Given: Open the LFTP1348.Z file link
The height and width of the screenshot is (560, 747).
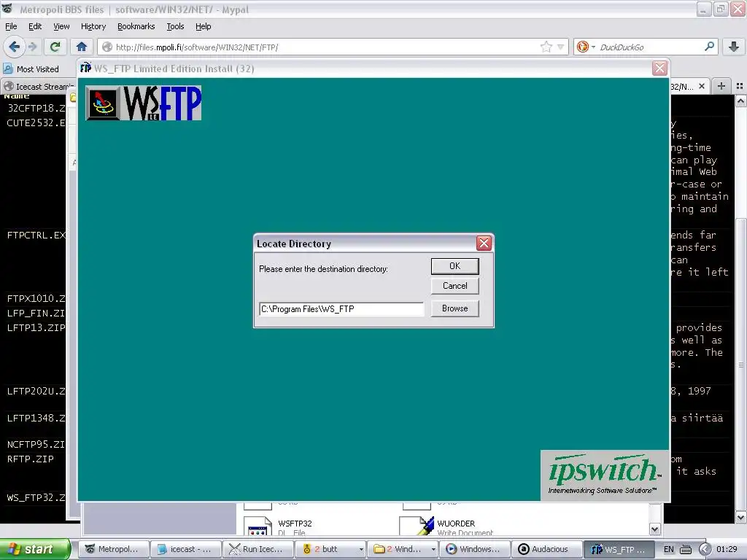Looking at the screenshot, I should (36, 418).
